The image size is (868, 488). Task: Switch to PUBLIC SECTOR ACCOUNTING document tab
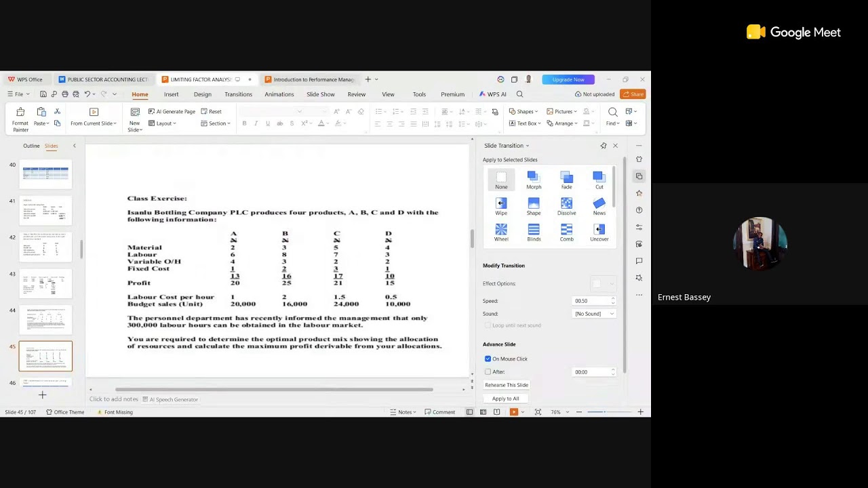click(x=103, y=79)
